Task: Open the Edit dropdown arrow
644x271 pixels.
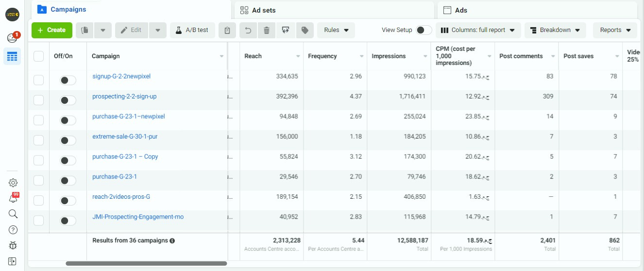Action: click(x=157, y=30)
